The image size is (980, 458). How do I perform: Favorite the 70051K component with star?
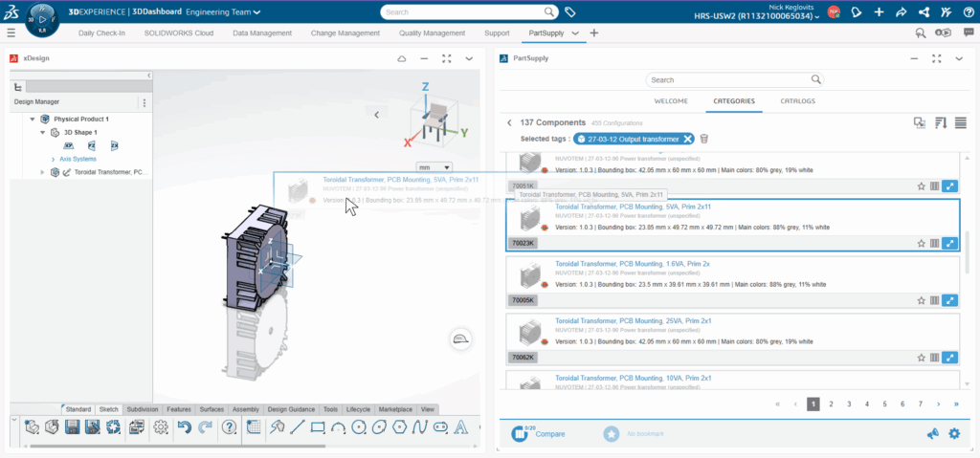921,185
